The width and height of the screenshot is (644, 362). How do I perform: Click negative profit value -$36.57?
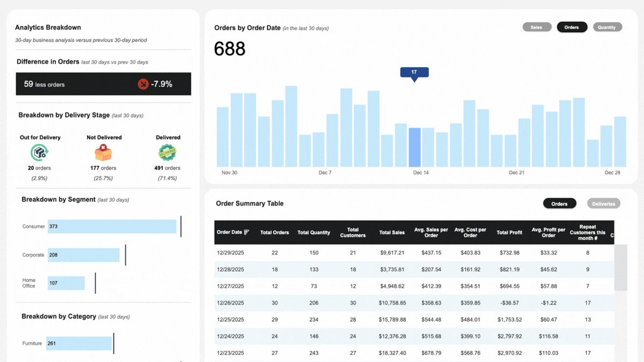[x=509, y=303]
